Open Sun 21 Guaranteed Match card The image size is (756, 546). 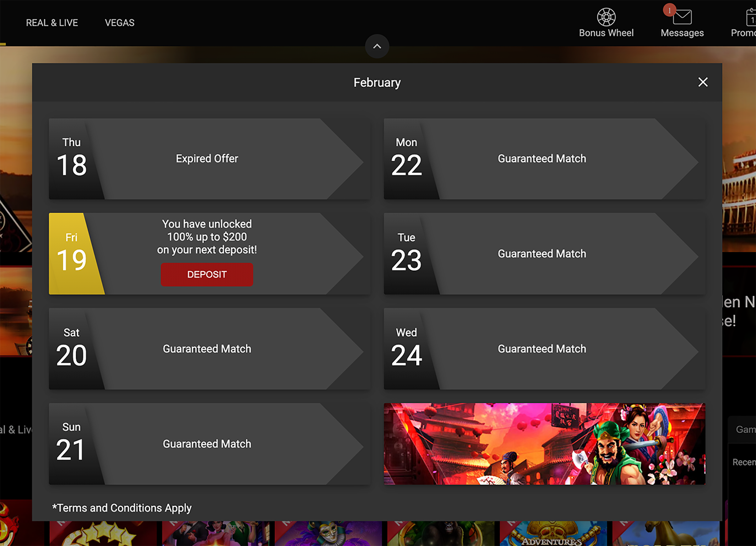coord(206,444)
